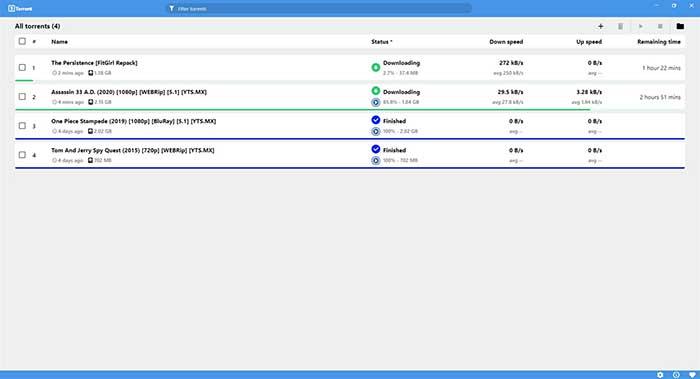Open the One Piece Stampede torrent name
Image resolution: width=700 pixels, height=379 pixels.
click(133, 121)
